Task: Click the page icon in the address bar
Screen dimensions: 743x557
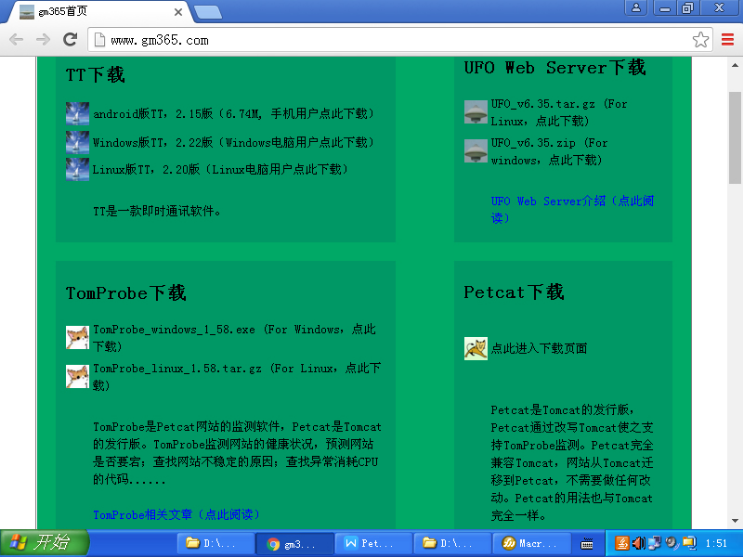Action: coord(100,40)
